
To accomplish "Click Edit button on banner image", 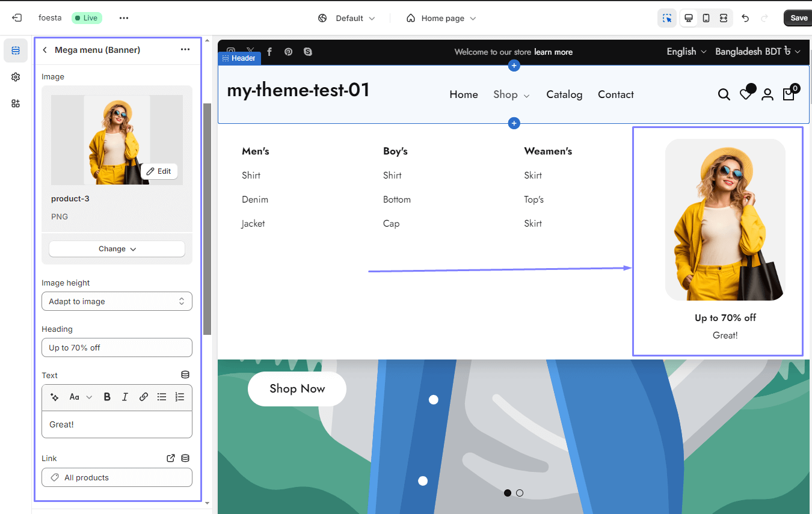I will tap(159, 171).
